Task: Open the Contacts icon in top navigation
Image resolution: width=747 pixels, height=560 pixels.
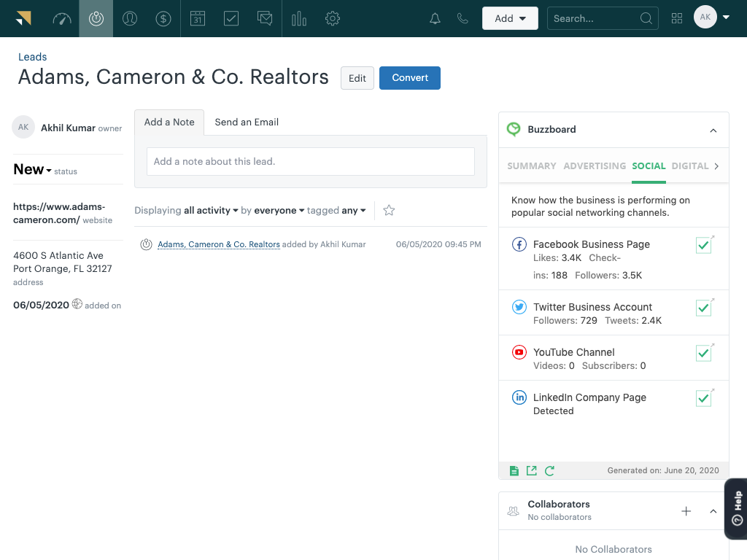Action: (130, 19)
